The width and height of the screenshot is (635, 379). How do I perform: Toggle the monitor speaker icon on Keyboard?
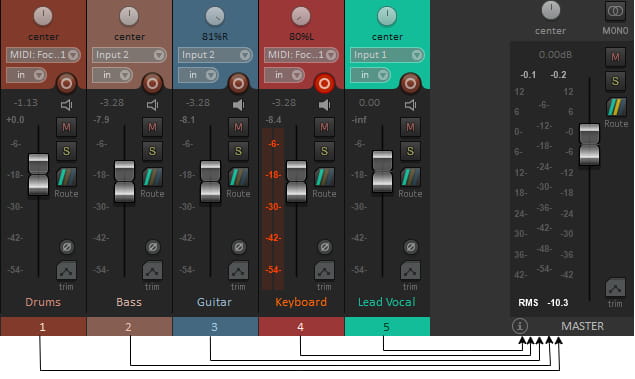(324, 105)
